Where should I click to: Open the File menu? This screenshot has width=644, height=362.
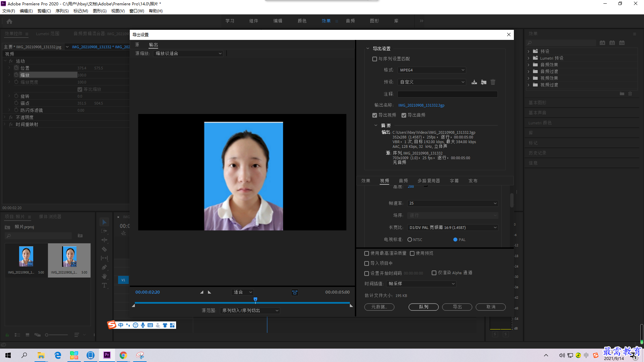coord(9,11)
